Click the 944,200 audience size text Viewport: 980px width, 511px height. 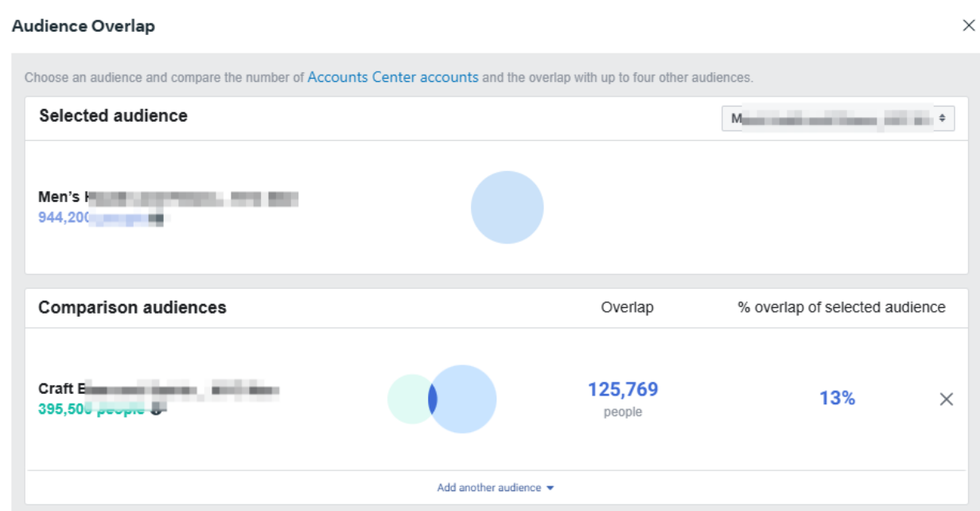tap(65, 216)
